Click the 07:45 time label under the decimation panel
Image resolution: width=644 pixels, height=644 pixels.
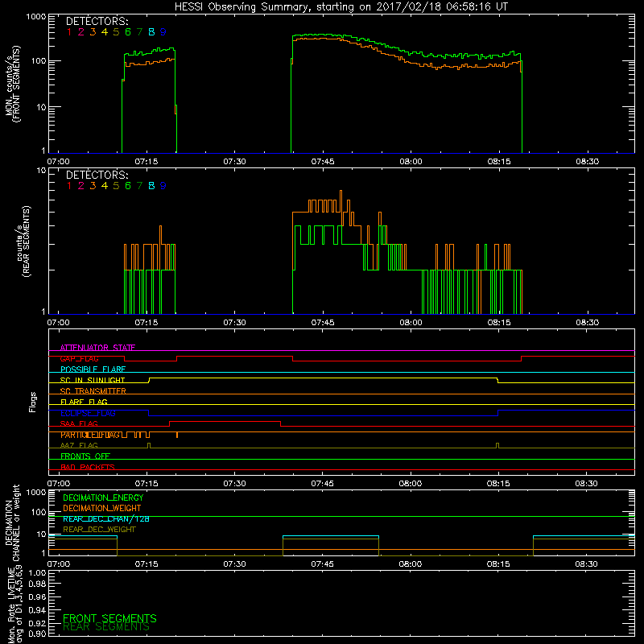coord(323,564)
